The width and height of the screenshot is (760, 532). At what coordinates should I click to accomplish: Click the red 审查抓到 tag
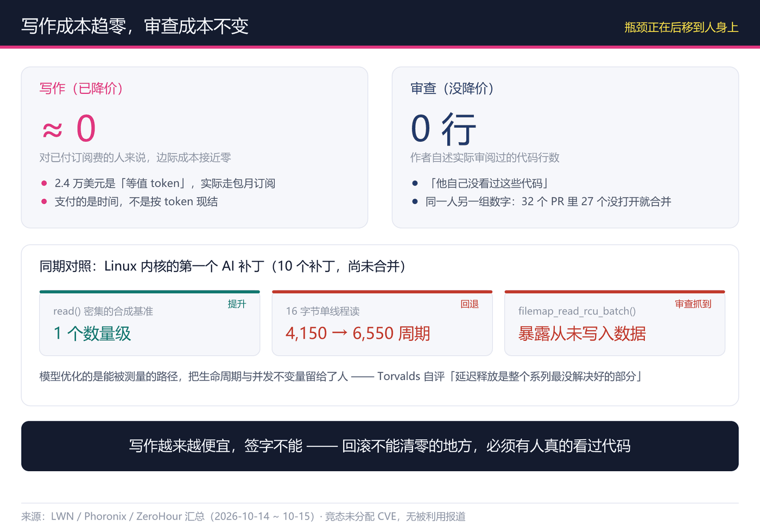693,304
